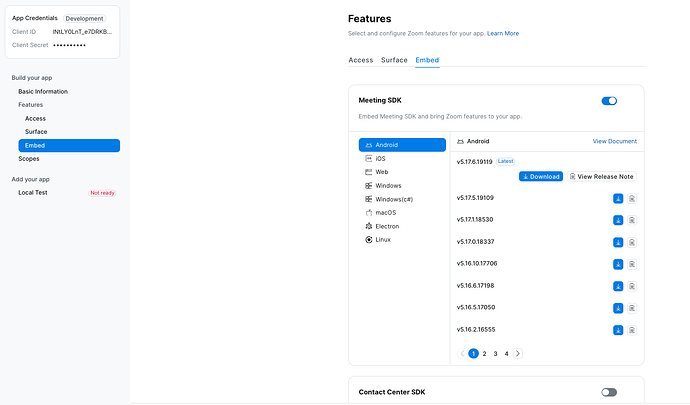This screenshot has height=405, width=690.
Task: Open page 1 of versions
Action: click(x=473, y=353)
